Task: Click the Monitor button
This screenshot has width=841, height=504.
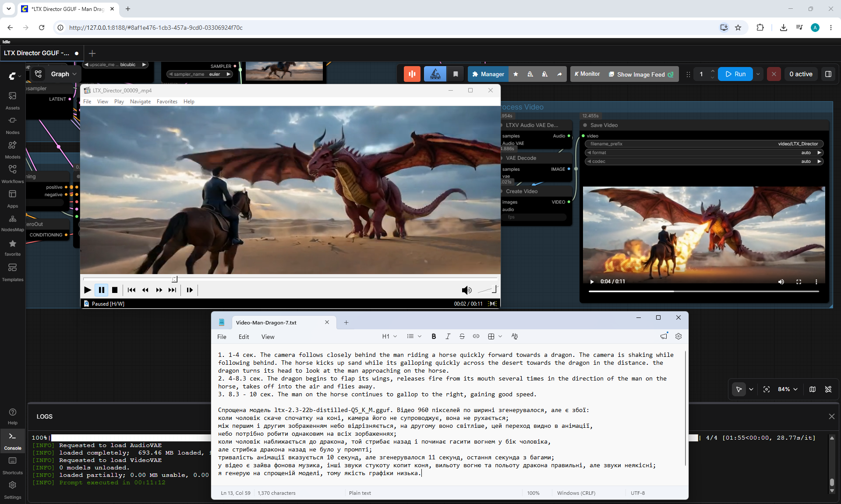Action: coord(587,74)
